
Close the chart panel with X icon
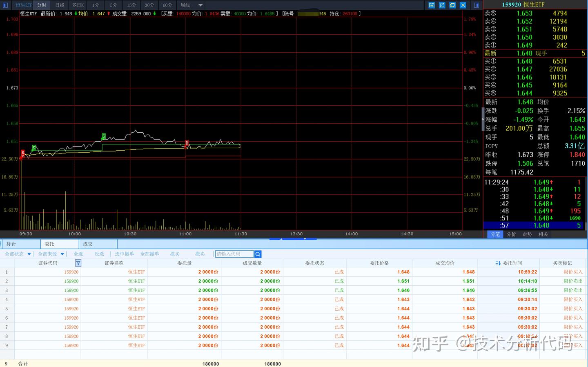pyautogui.click(x=463, y=5)
